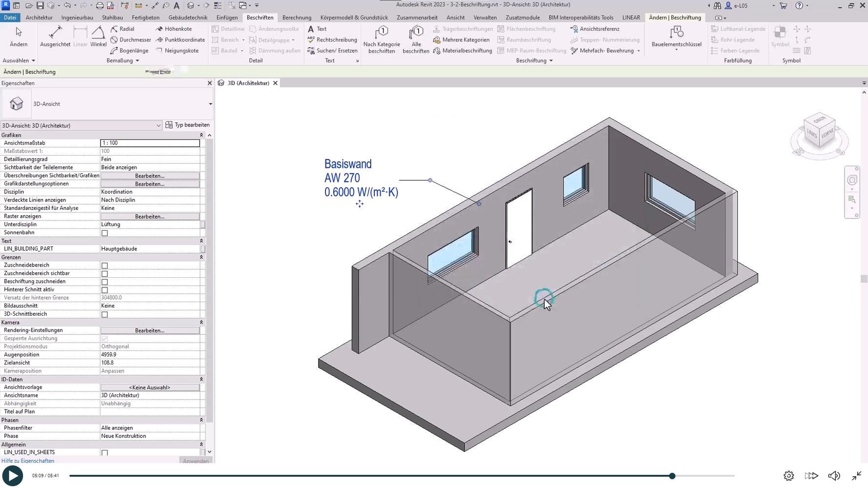
Task: Collapse the Grafiken properties section
Action: point(201,135)
